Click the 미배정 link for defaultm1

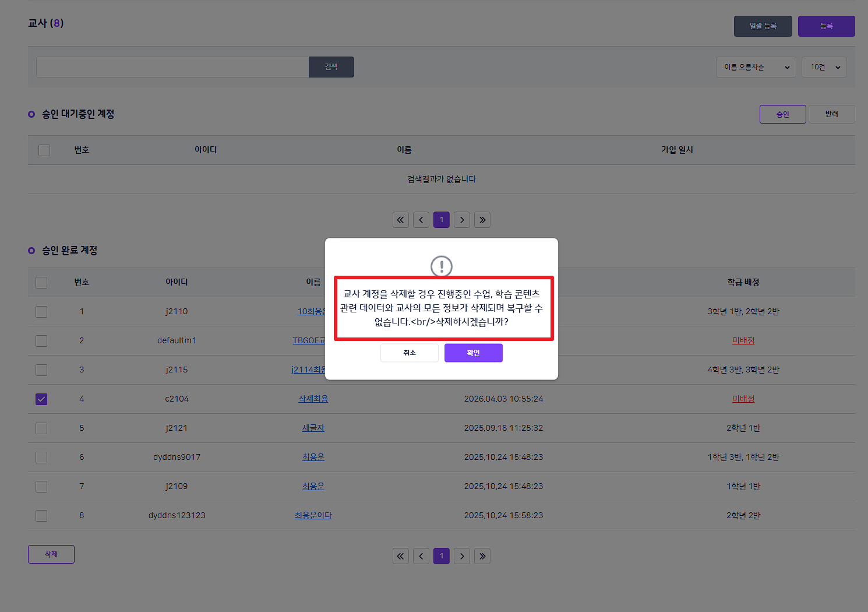click(743, 340)
